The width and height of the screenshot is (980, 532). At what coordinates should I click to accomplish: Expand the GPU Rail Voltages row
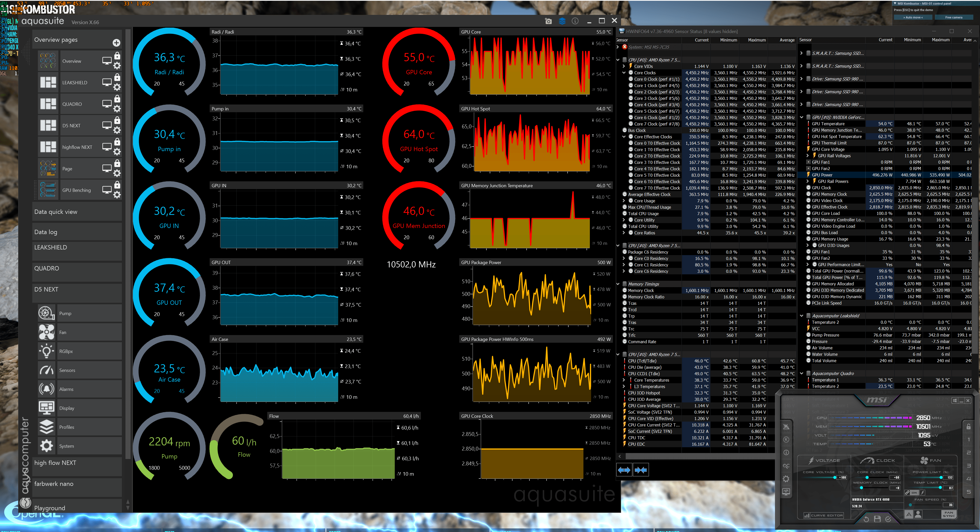[x=808, y=156]
